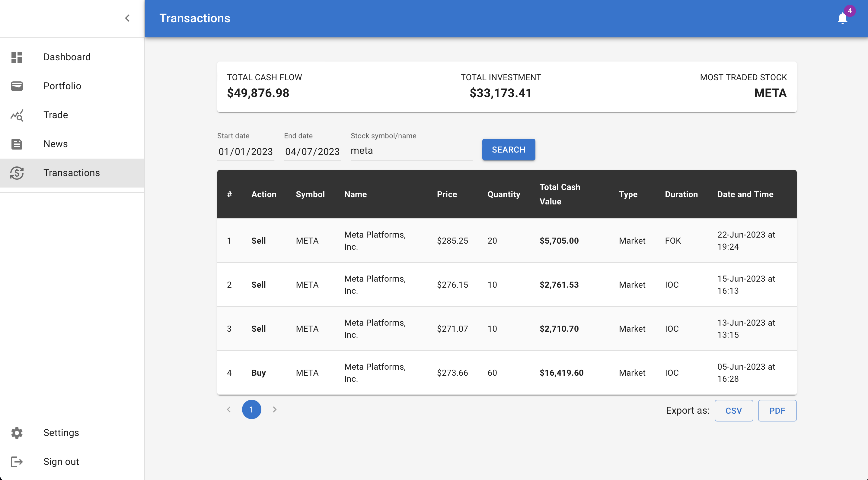Edit the Start date field
This screenshot has width=868, height=480.
coord(246,151)
